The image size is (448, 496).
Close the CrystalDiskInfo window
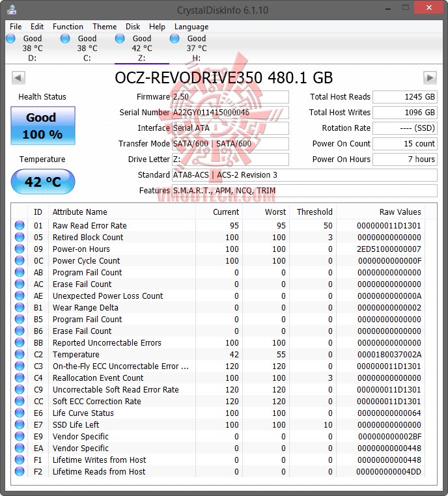pyautogui.click(x=428, y=8)
